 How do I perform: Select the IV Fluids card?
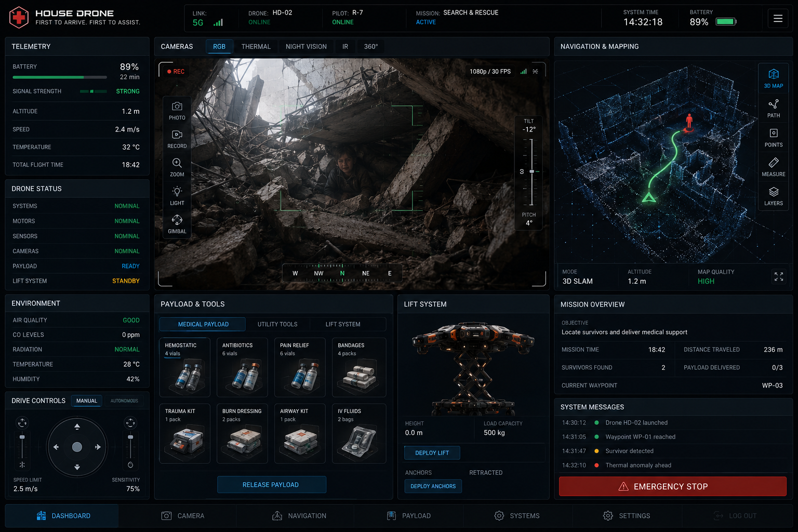point(359,433)
